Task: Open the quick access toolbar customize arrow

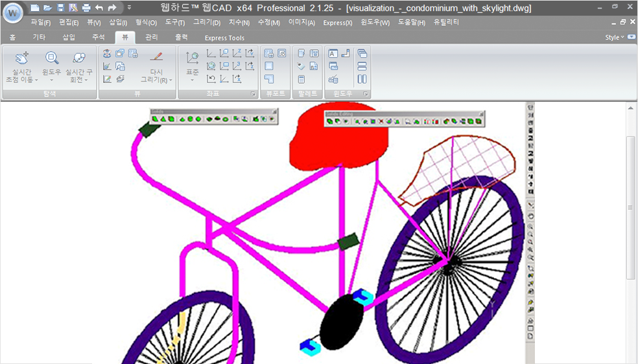Action: coord(129,7)
